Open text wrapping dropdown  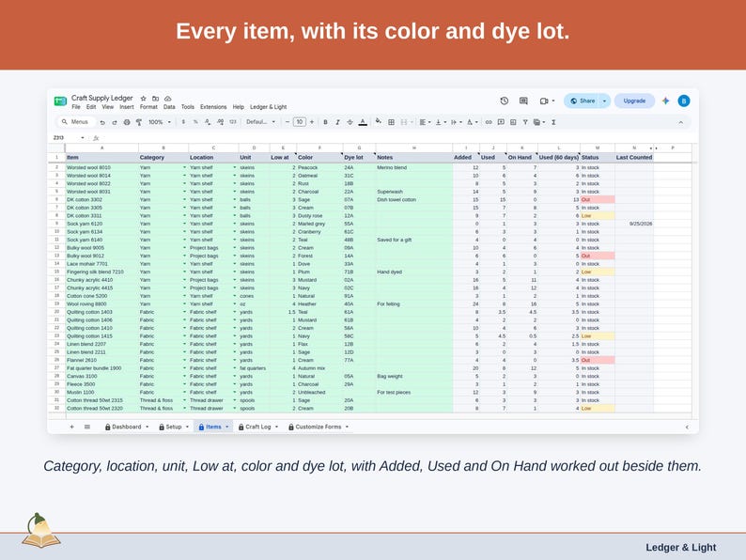click(x=457, y=122)
